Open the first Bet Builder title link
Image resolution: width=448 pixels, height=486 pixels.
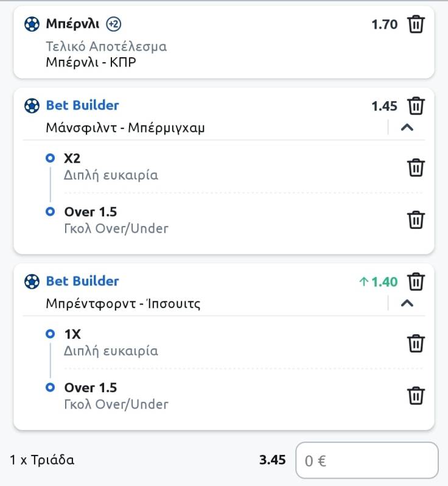pyautogui.click(x=82, y=105)
